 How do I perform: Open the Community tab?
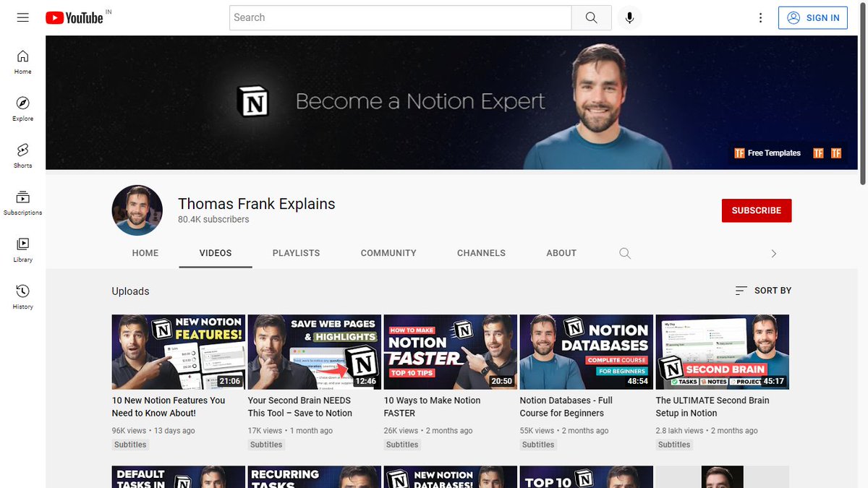388,253
